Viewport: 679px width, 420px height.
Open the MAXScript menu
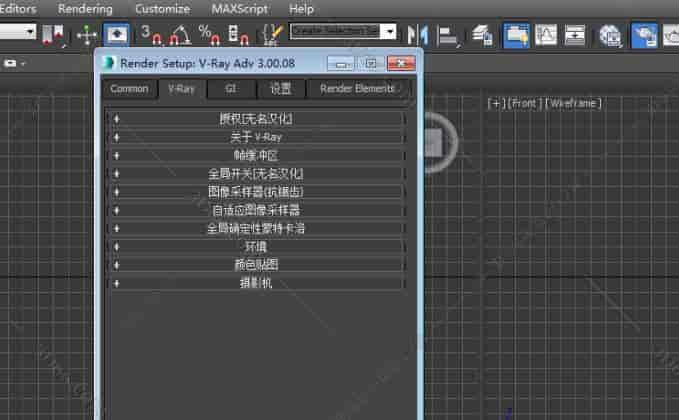point(238,8)
